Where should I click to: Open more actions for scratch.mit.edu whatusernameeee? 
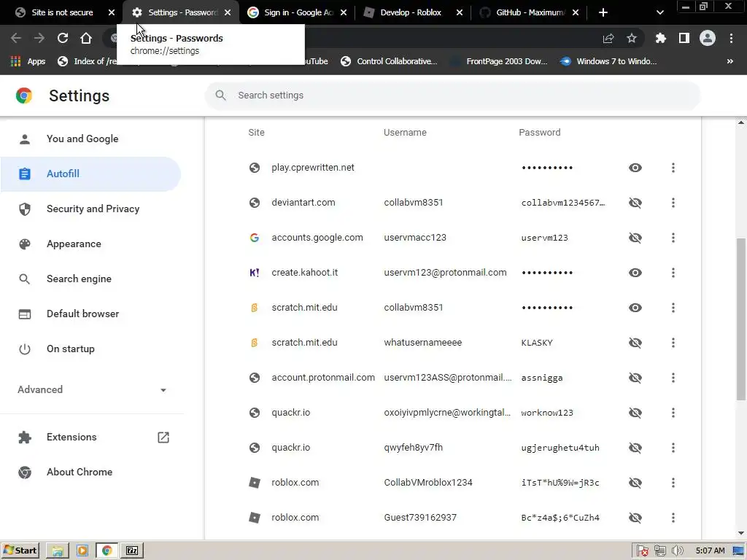673,343
